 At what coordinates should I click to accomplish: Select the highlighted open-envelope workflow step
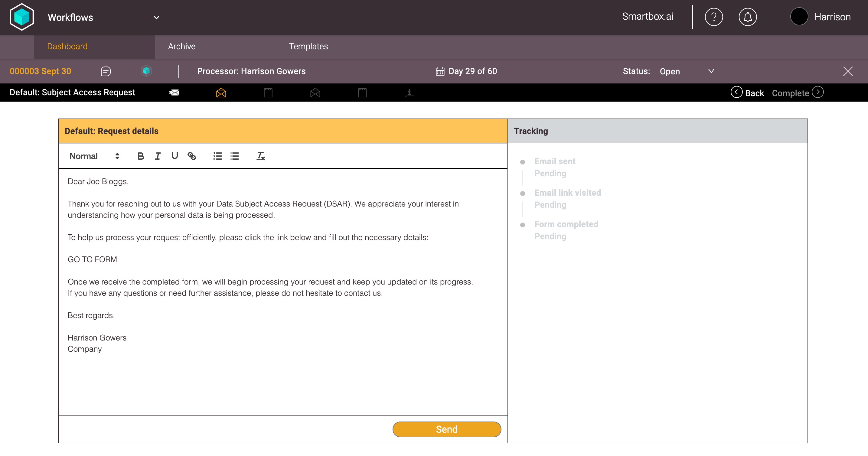pos(221,93)
